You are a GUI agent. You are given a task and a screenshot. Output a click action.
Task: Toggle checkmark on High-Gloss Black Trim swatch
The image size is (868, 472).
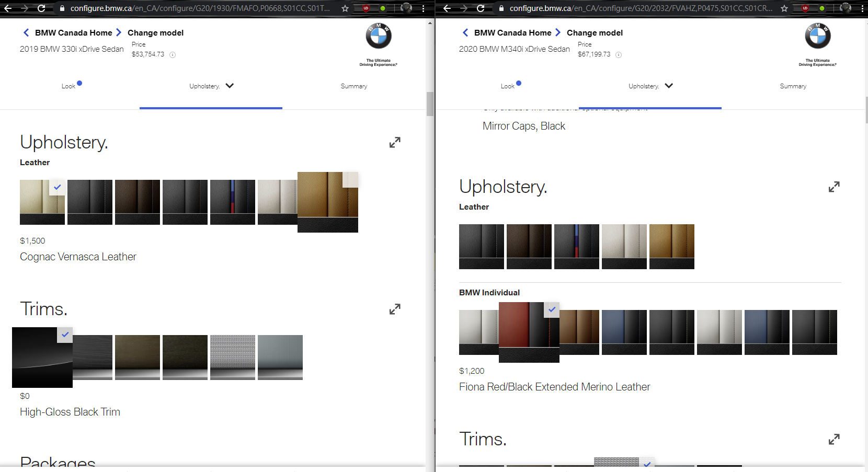click(x=65, y=335)
